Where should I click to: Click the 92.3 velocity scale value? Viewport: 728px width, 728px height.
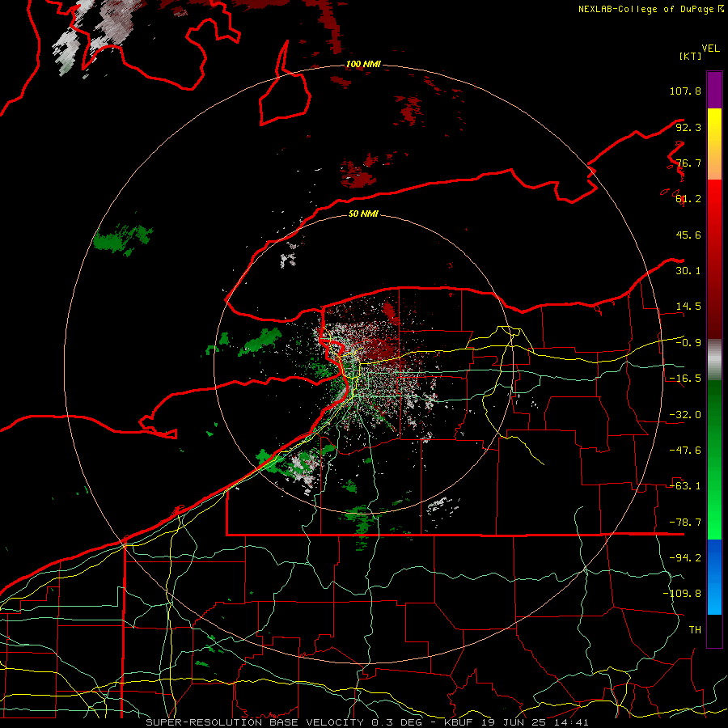(x=688, y=127)
